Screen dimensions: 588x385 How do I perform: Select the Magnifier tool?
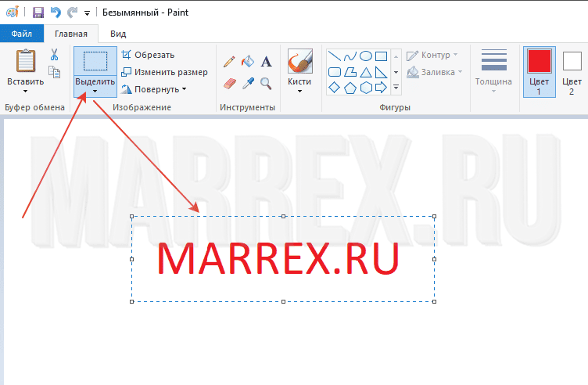pyautogui.click(x=267, y=83)
